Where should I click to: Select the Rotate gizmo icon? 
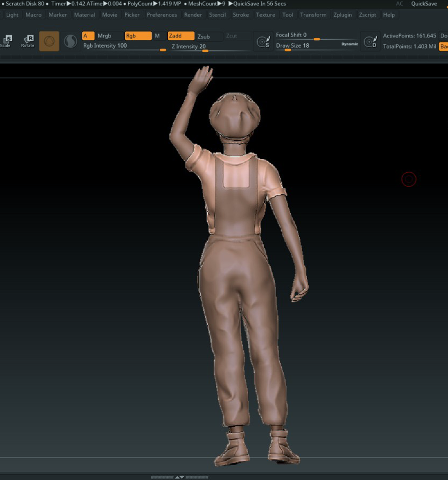[28, 41]
